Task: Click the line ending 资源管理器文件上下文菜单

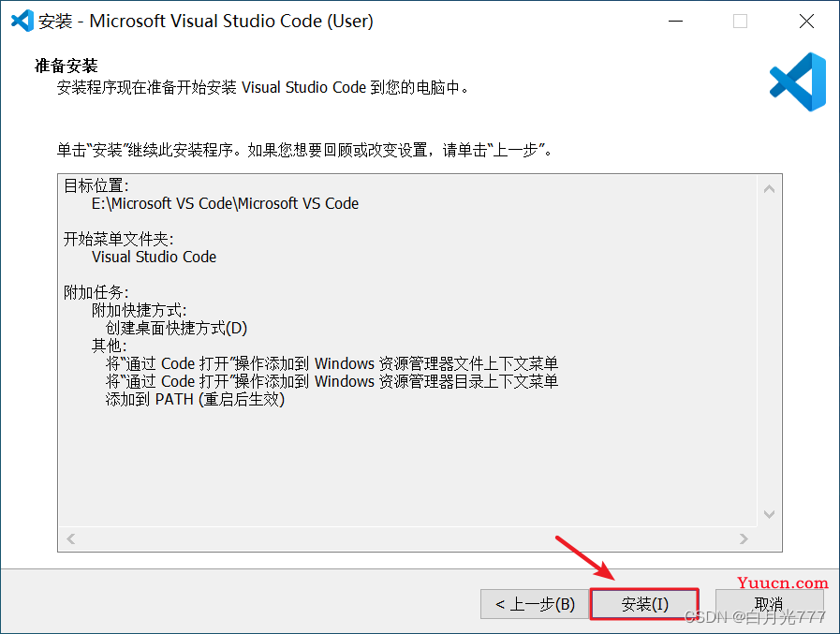Action: 332,363
